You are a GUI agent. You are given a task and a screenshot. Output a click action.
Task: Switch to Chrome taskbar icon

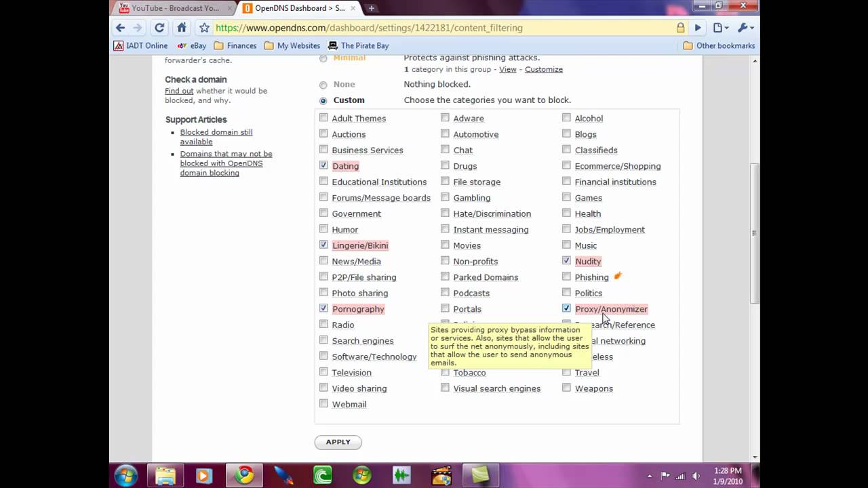pyautogui.click(x=244, y=476)
